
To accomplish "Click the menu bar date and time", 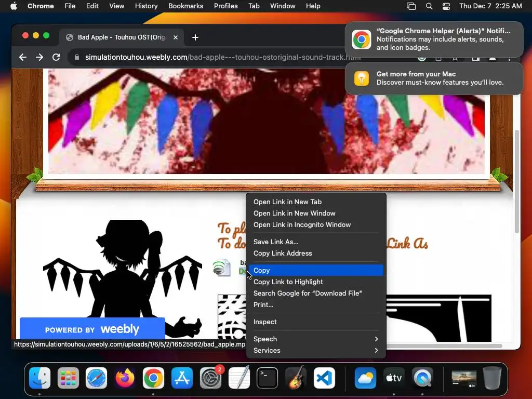I will (490, 6).
